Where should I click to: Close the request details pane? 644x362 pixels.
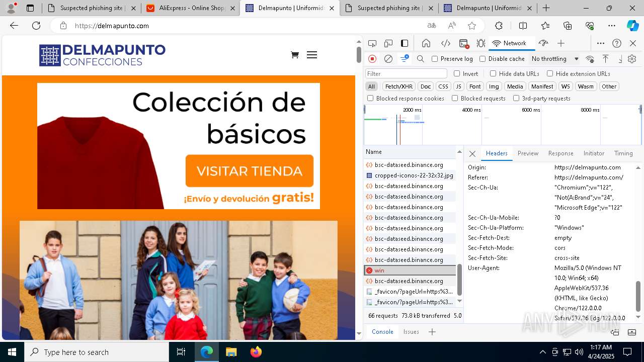coord(472,153)
